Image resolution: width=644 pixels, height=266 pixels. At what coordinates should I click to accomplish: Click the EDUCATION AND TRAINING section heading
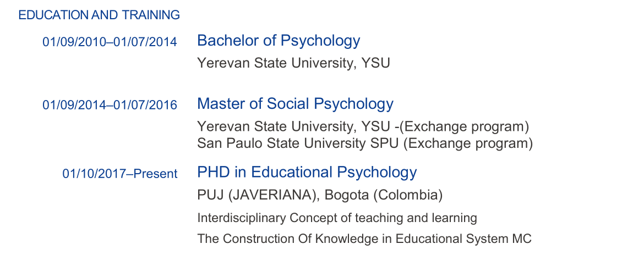[99, 15]
